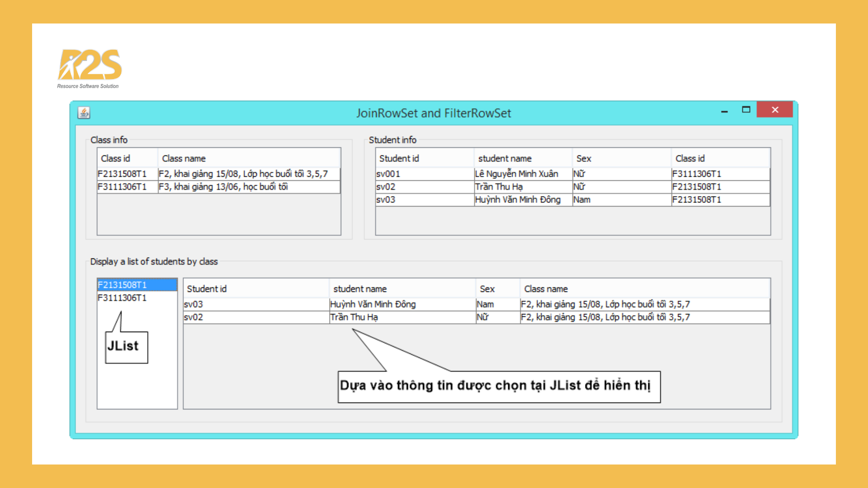868x488 pixels.
Task: Maximize the JoinRowSet window
Action: pyautogui.click(x=746, y=110)
